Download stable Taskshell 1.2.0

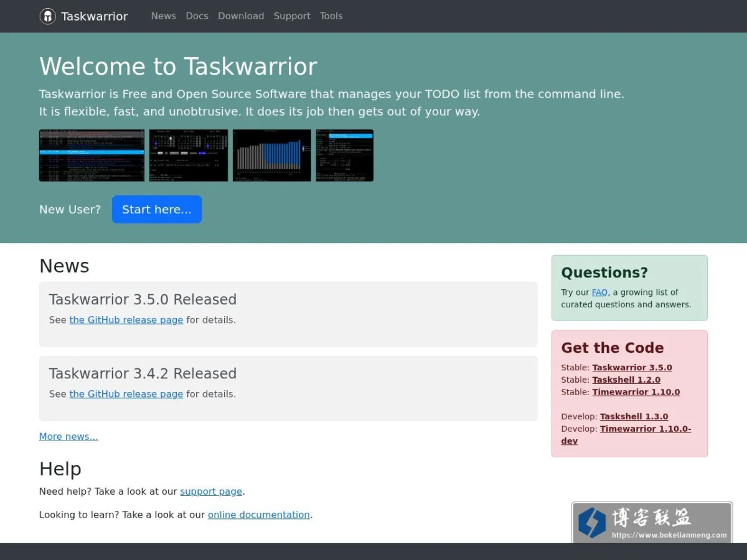pyautogui.click(x=626, y=380)
